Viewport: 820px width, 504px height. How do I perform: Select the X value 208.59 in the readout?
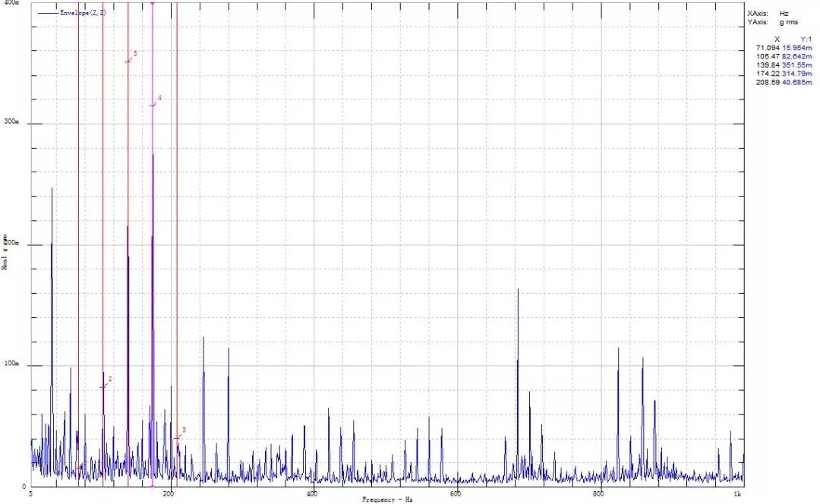[x=768, y=83]
